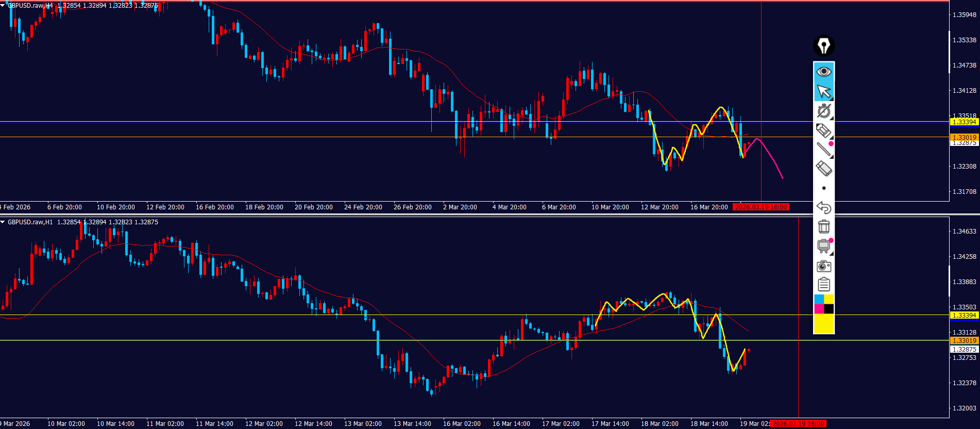This screenshot has width=980, height=429.
Task: Select the eraser tool
Action: 823,169
